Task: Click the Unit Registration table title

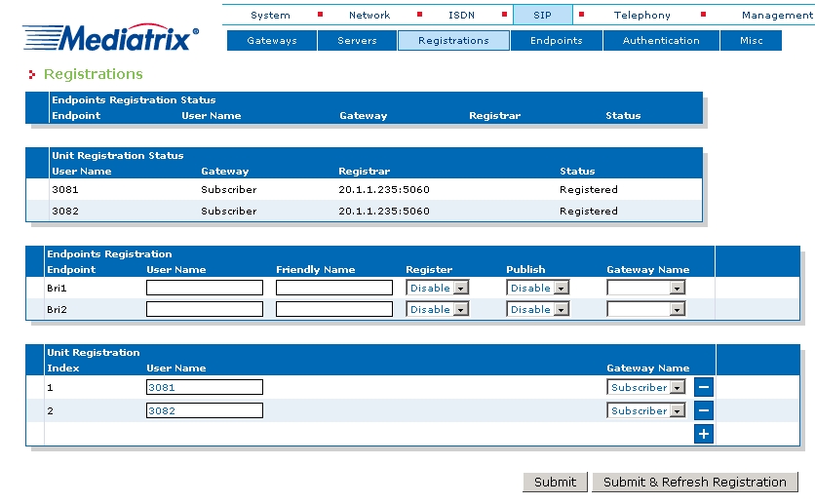Action: [x=93, y=352]
